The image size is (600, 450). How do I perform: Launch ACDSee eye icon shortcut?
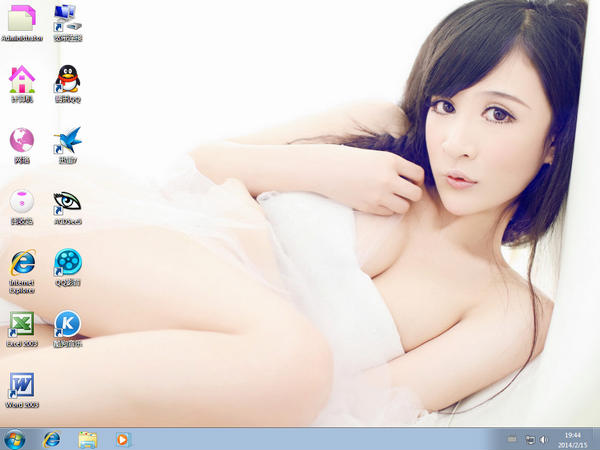pyautogui.click(x=67, y=202)
